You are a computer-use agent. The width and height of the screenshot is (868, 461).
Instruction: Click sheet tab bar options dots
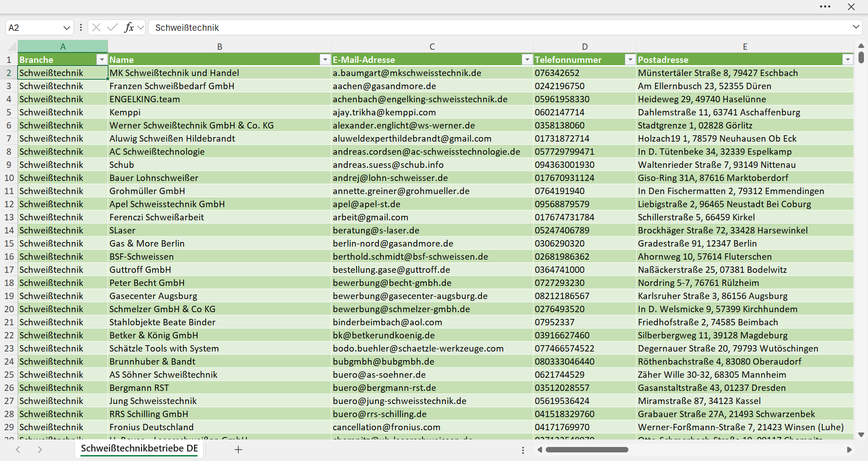523,450
